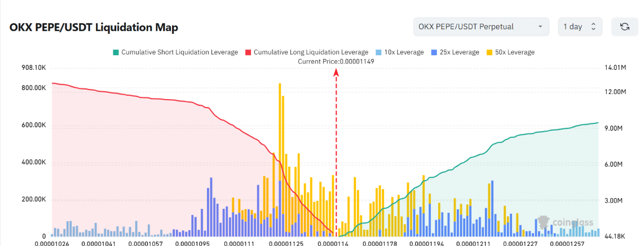Screen dimensions: 644x246
Task: Click the Current Price 0.00001149 label
Action: click(336, 61)
